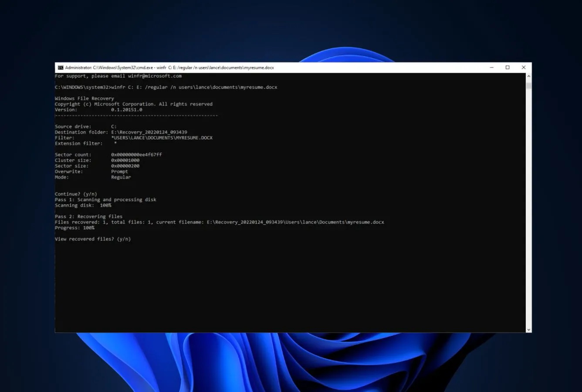Click the scrollbar up arrow
This screenshot has height=392, width=582.
[529, 76]
